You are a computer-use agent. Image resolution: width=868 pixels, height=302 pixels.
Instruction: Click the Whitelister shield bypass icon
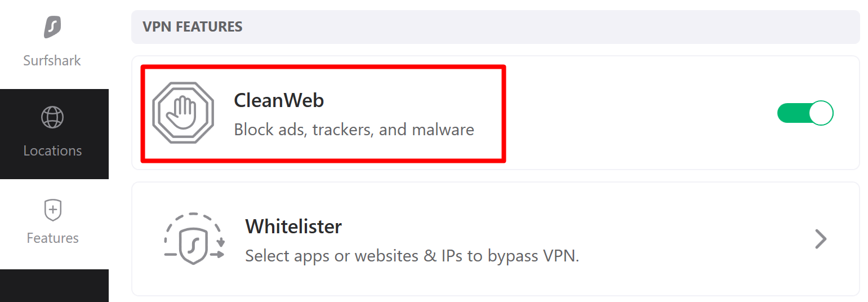point(194,238)
